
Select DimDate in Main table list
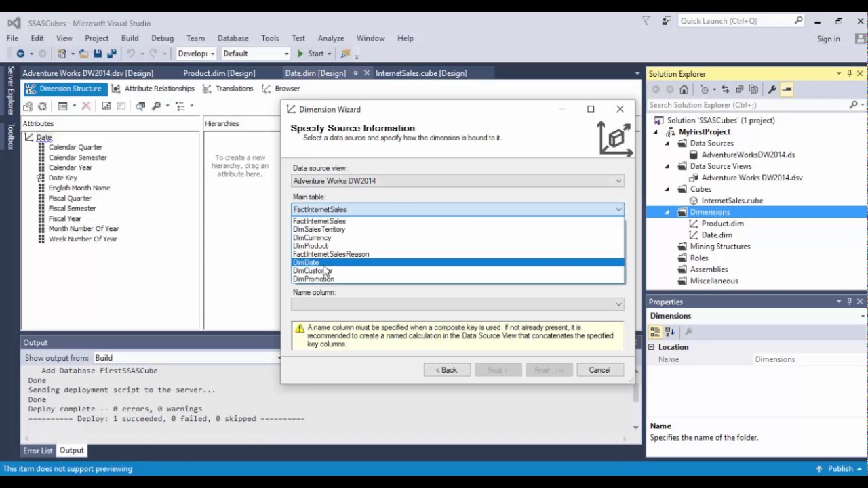click(458, 262)
